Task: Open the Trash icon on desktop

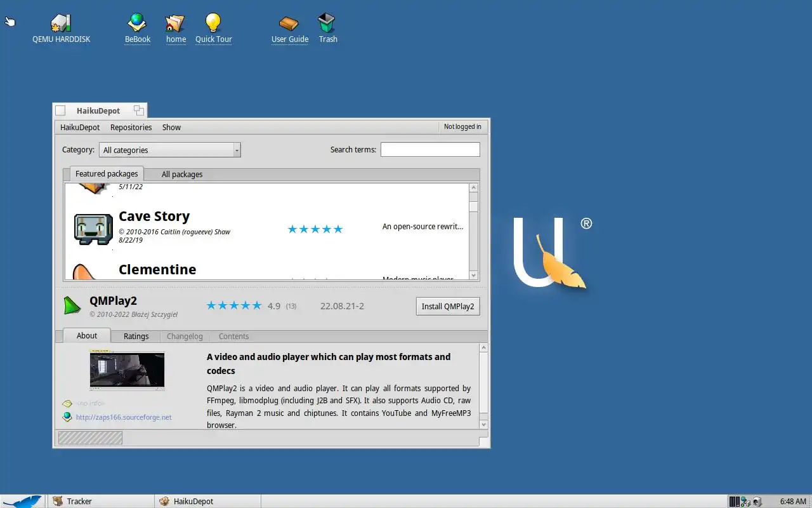Action: (x=327, y=23)
